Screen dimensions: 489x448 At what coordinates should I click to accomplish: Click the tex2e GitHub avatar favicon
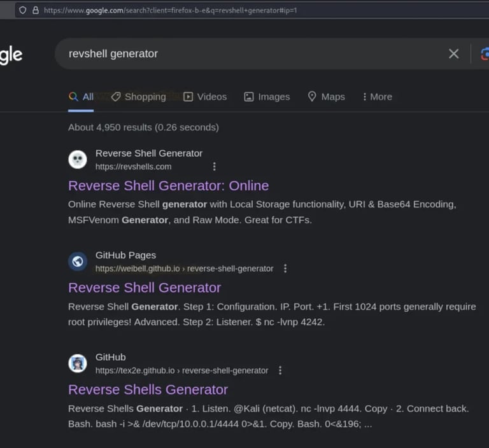click(x=78, y=363)
